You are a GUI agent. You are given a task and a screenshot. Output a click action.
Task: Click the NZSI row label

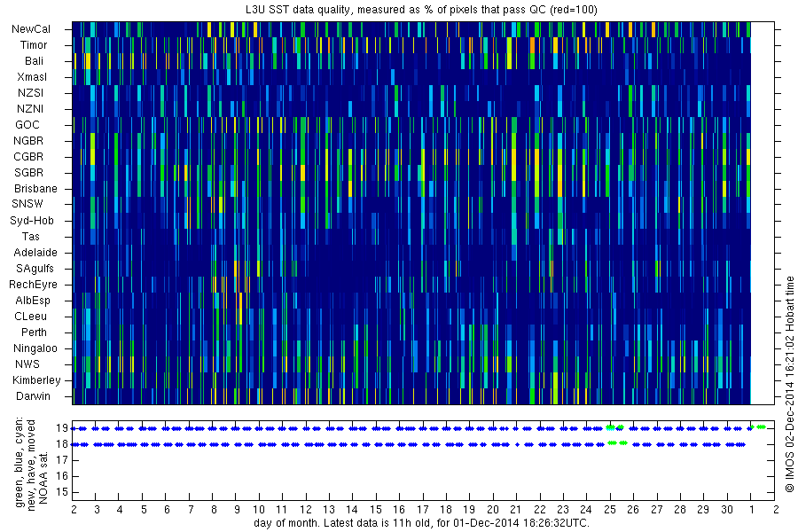pos(30,92)
